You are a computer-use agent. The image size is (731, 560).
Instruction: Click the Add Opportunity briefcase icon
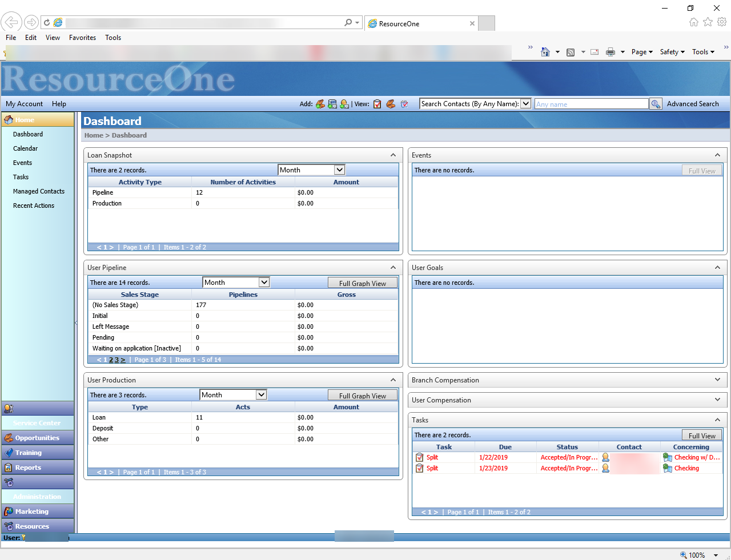point(320,104)
